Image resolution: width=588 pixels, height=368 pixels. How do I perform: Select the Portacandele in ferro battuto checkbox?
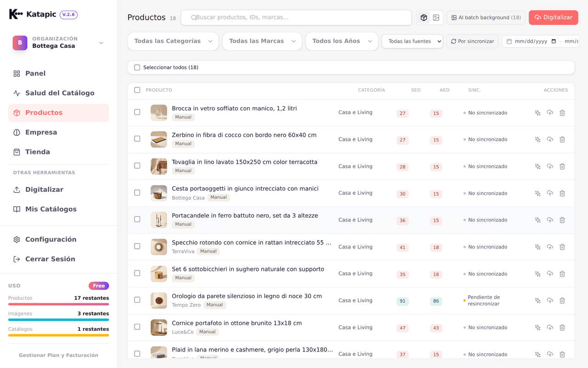pyautogui.click(x=137, y=219)
